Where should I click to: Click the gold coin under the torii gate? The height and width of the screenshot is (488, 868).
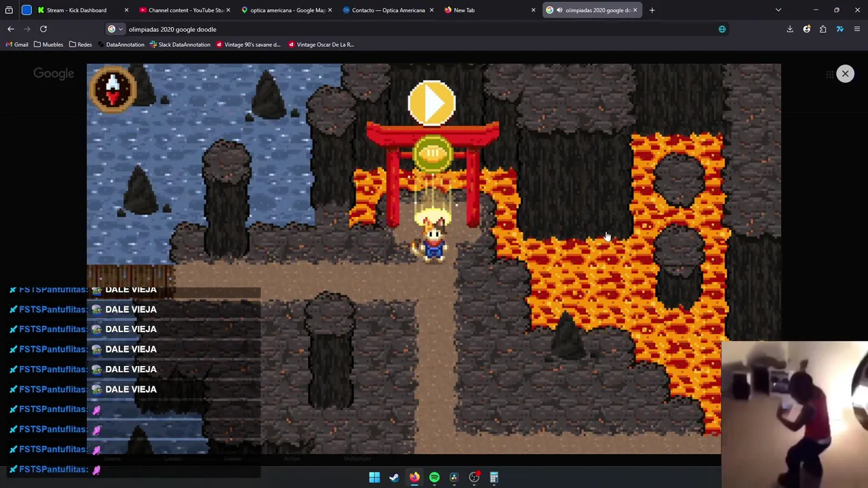(433, 154)
